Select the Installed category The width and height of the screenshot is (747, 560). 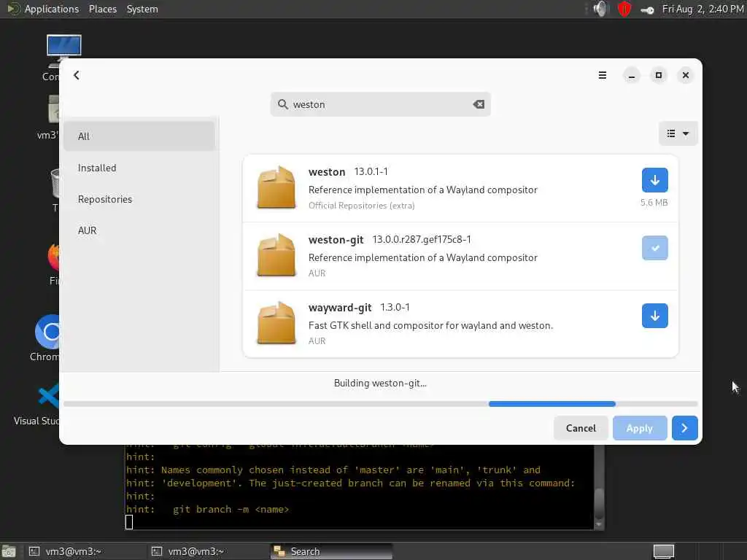coord(139,168)
